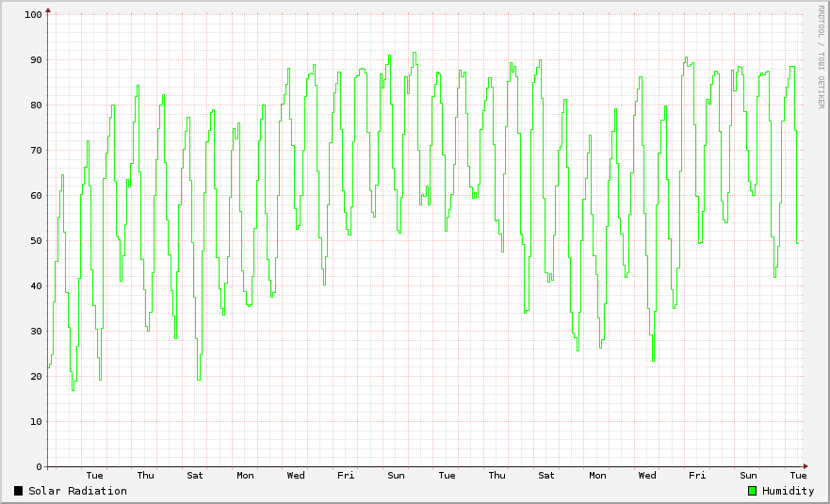Click the y-axis value 70
The height and width of the screenshot is (504, 830).
click(36, 151)
